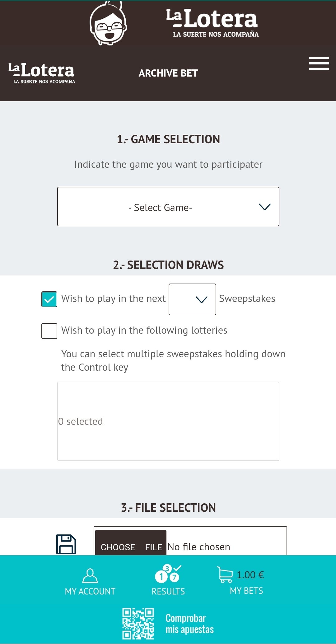The image size is (336, 644).
Task: Check 'Wish to play in the following lotteries'
Action: pyautogui.click(x=49, y=331)
